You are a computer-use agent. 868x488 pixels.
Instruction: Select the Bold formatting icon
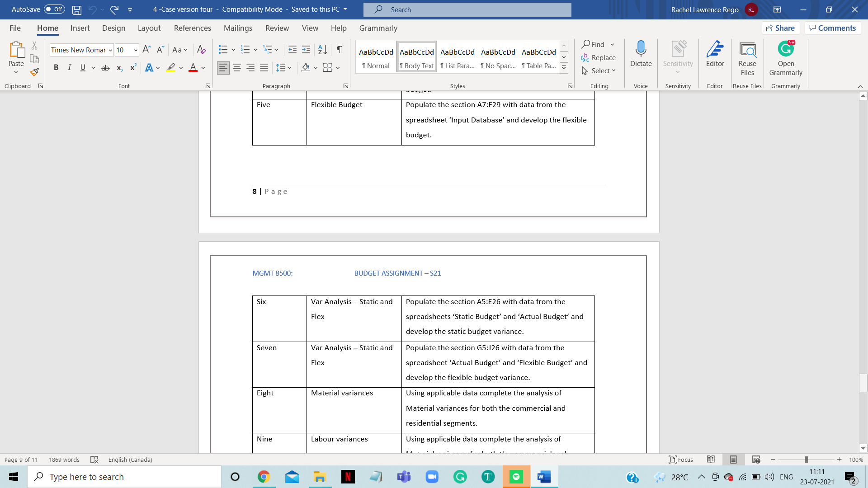click(x=56, y=67)
